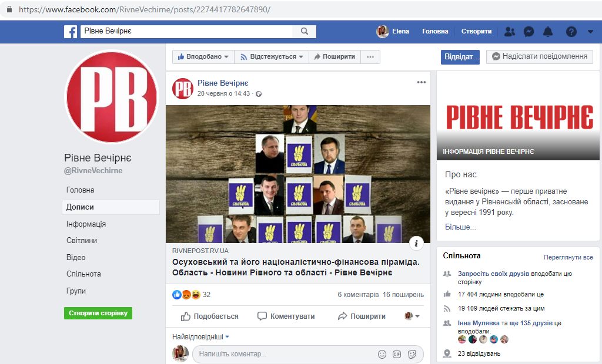This screenshot has width=602, height=364.
Task: Click the angry reaction icon
Action: tap(186, 295)
